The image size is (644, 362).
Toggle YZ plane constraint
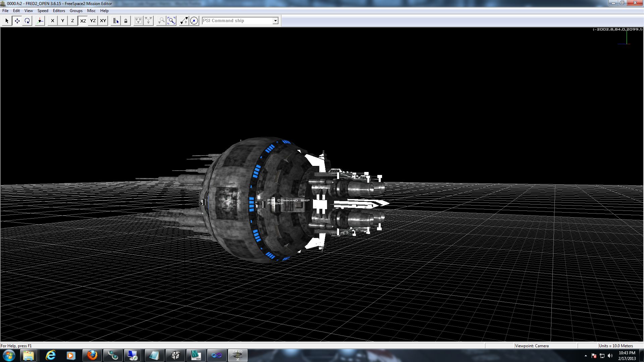93,21
